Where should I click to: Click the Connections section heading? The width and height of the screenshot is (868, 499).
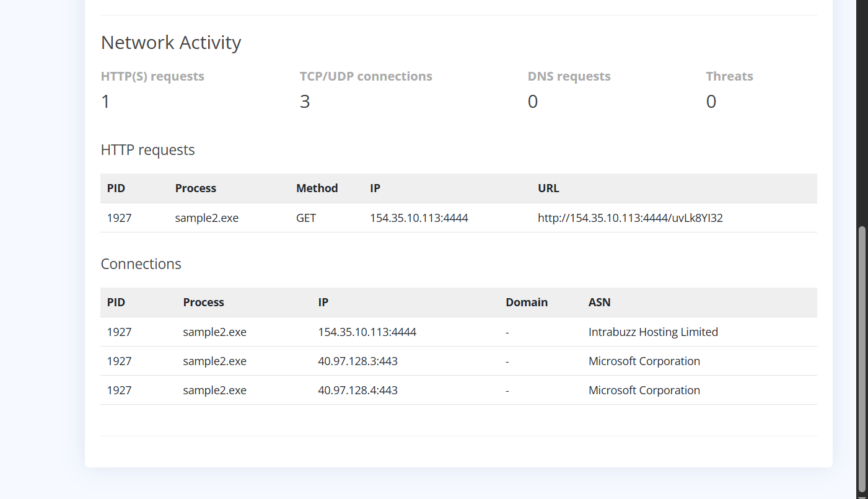coord(141,263)
